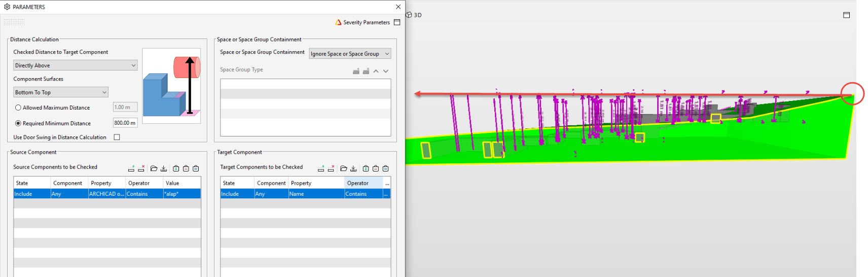Remove selection basket from Target Components filter
Viewport: 868px width, 277px height.
tap(376, 168)
